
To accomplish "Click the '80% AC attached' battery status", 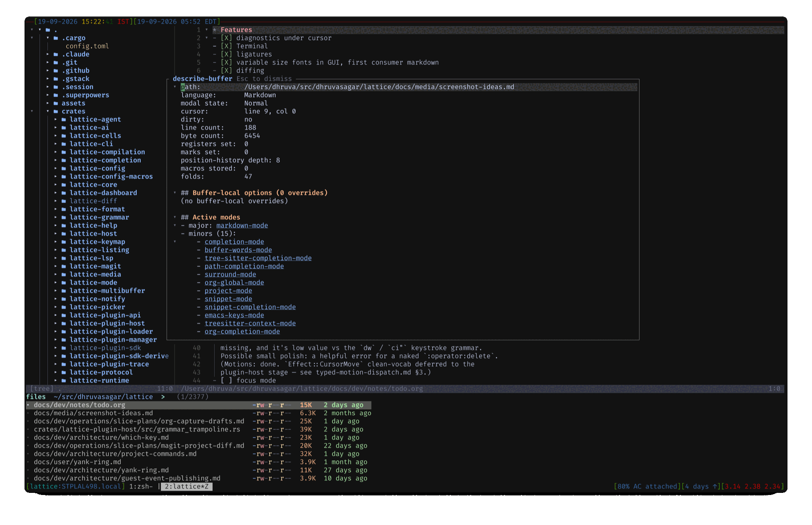I will pyautogui.click(x=647, y=487).
